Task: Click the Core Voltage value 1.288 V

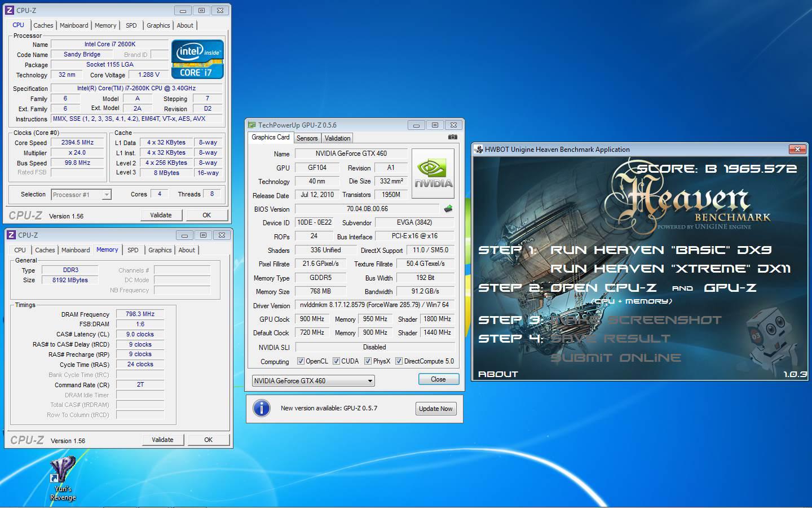Action: [149, 75]
